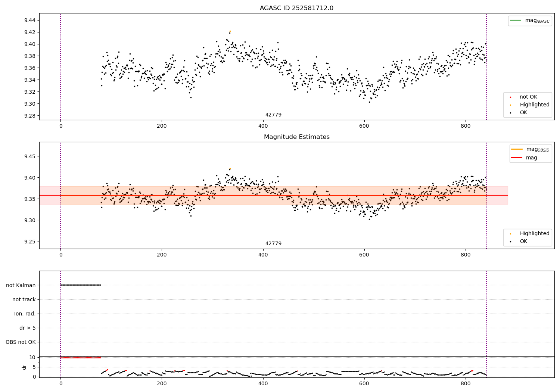Screen dimensions: 560x392
Task: Click 'Highlighted' in the top plot legend
Action: click(x=530, y=105)
